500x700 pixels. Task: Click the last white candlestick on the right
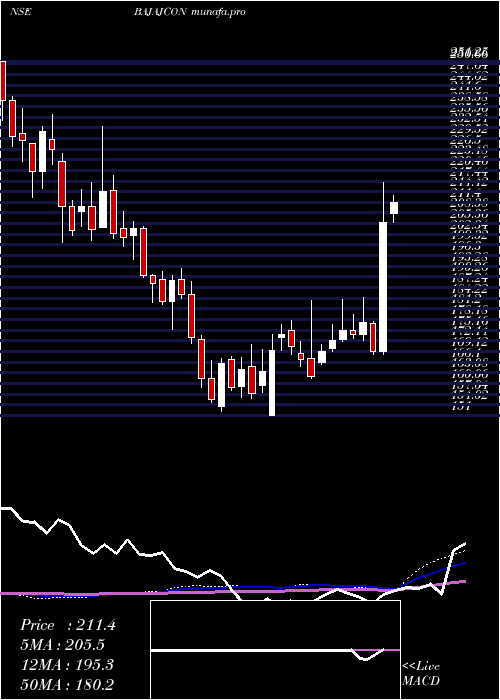394,208
